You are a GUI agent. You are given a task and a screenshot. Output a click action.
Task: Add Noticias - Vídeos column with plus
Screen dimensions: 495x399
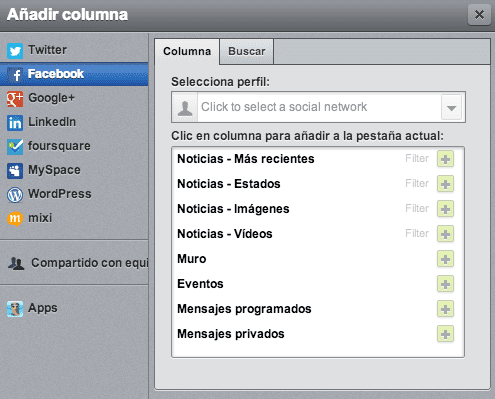[x=445, y=234]
